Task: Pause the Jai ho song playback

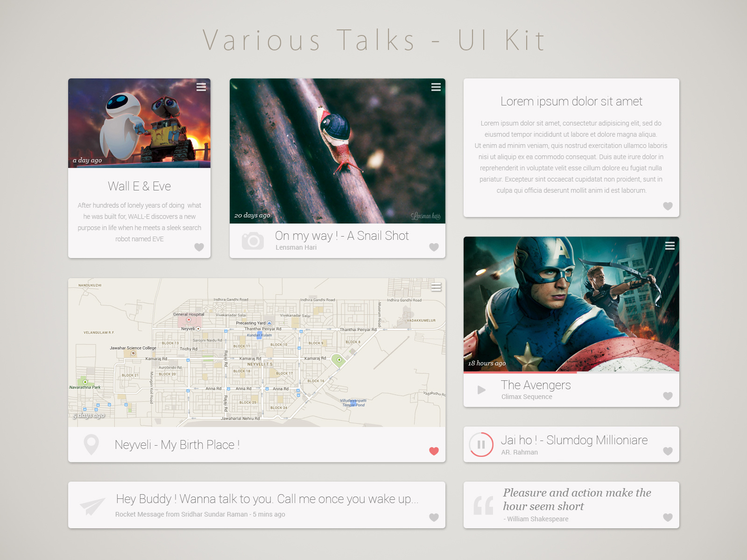Action: point(481,445)
